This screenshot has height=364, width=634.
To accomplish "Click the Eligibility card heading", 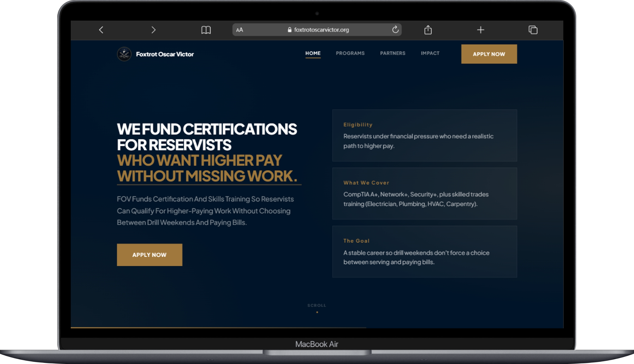I will 358,125.
